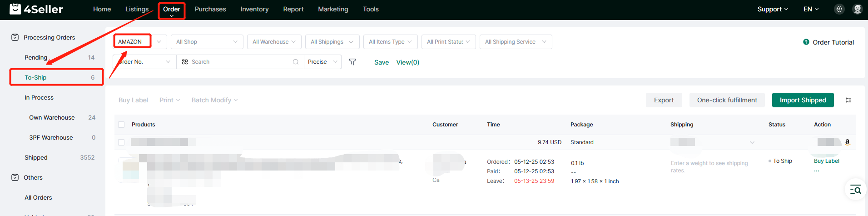Click the Package column header
This screenshot has width=868, height=216.
tap(581, 125)
